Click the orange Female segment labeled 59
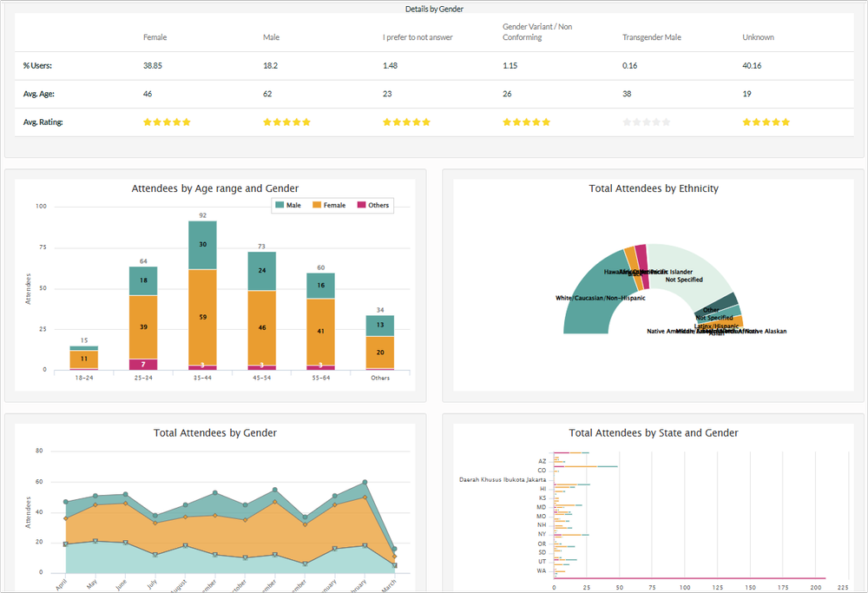 point(202,317)
